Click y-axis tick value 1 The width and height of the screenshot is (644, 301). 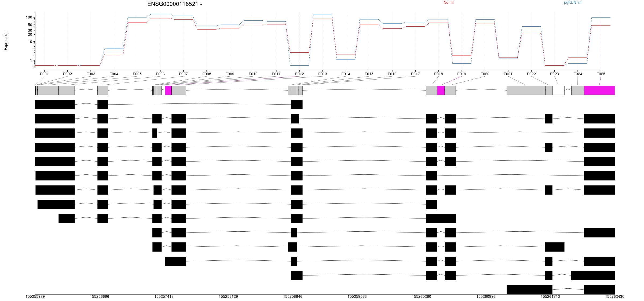[x=31, y=60]
